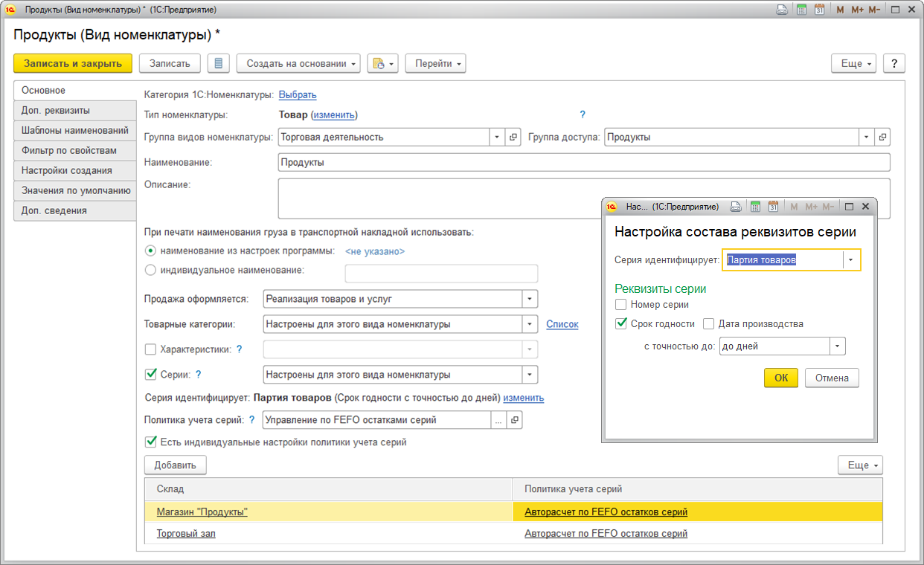
Task: Open the document print dropdown icon button
Action: pos(384,64)
